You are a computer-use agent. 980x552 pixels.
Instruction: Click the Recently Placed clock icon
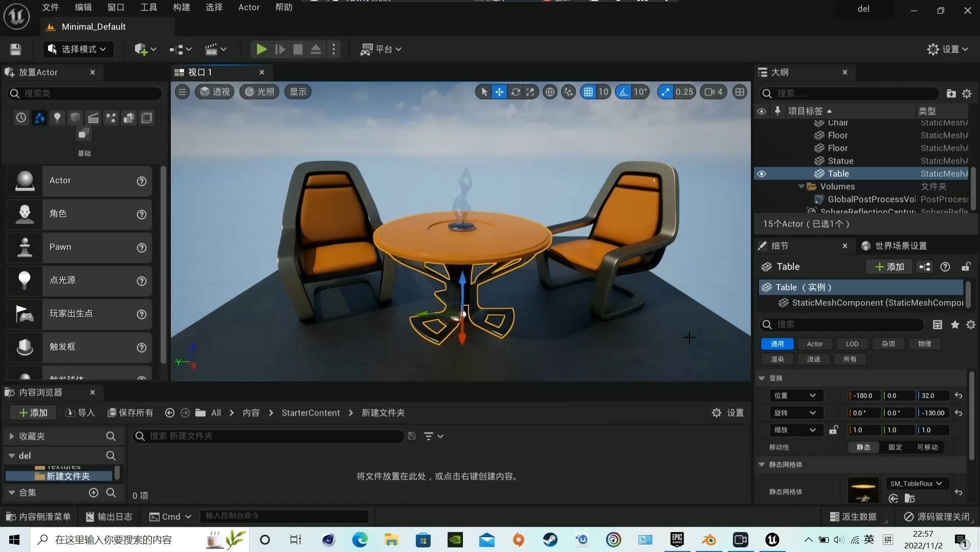coord(21,118)
